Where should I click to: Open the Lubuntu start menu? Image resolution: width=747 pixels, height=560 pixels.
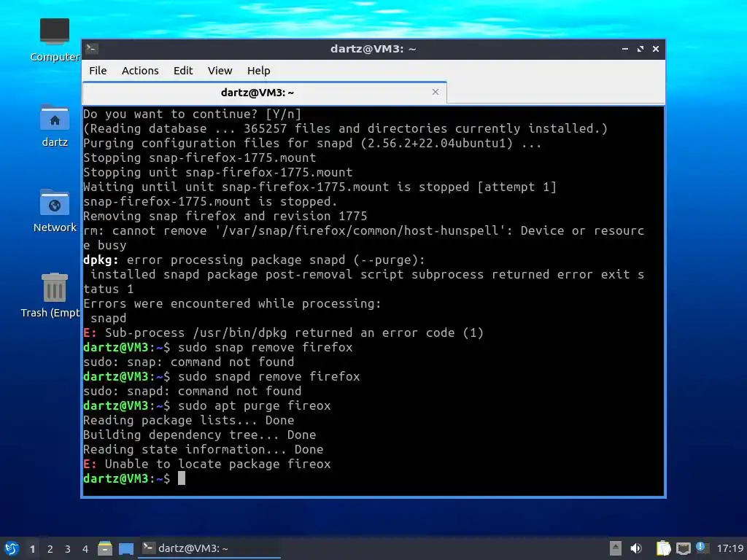click(x=12, y=548)
